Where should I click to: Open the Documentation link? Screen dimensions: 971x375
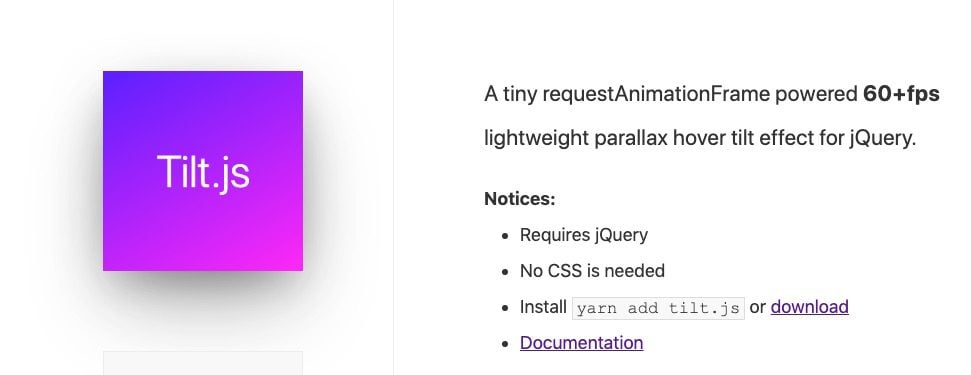pyautogui.click(x=581, y=343)
